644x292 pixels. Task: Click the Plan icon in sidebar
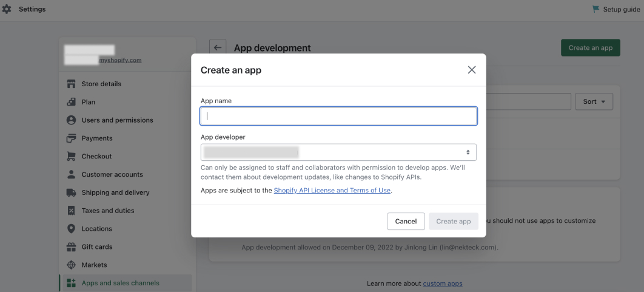pyautogui.click(x=71, y=102)
